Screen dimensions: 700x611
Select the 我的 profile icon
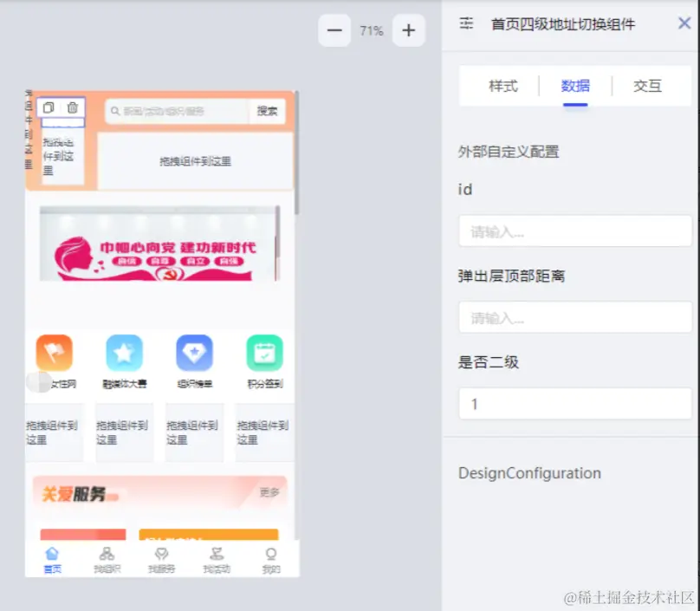[270, 556]
